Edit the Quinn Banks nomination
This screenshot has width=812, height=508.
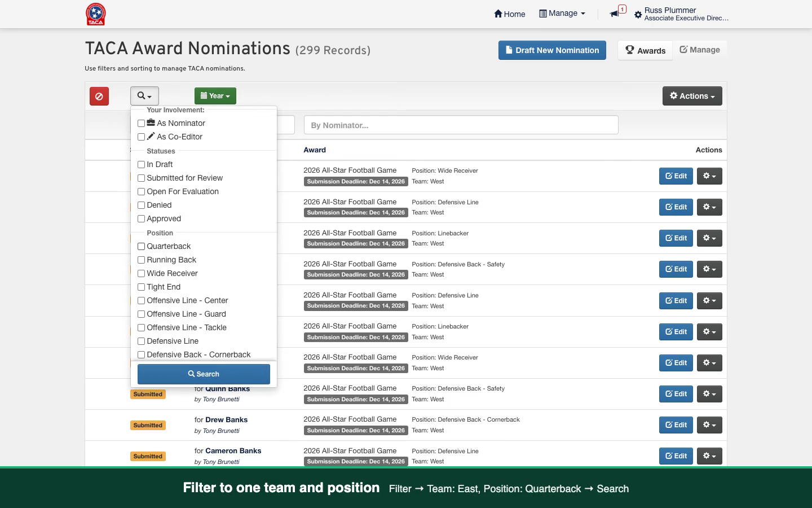click(676, 394)
